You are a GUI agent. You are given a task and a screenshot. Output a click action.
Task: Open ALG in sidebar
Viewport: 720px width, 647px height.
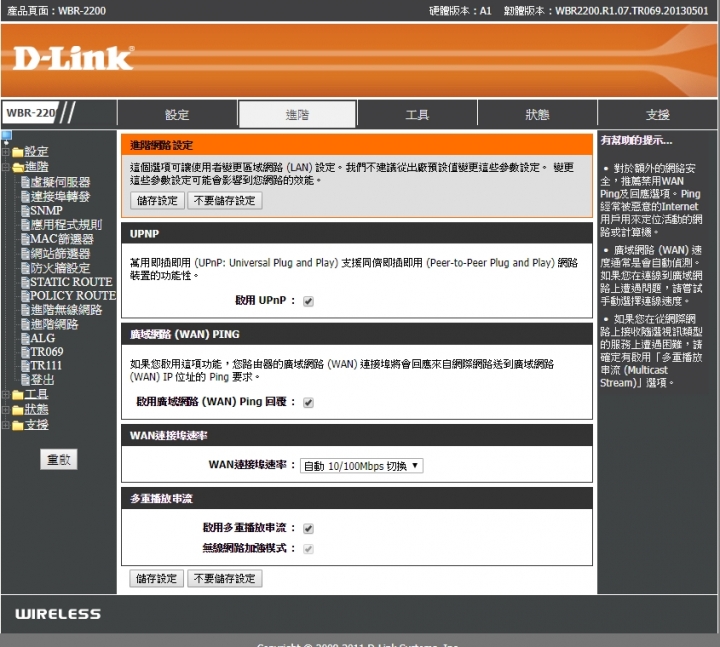(x=43, y=338)
